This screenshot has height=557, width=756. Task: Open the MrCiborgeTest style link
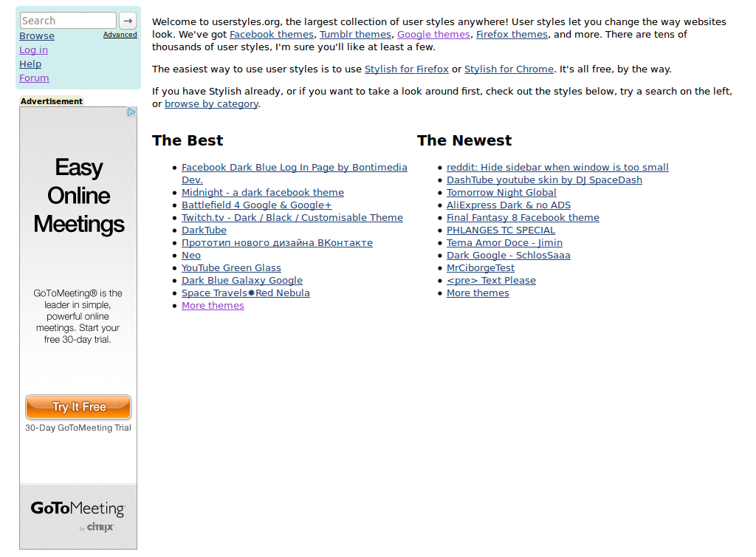pyautogui.click(x=480, y=267)
